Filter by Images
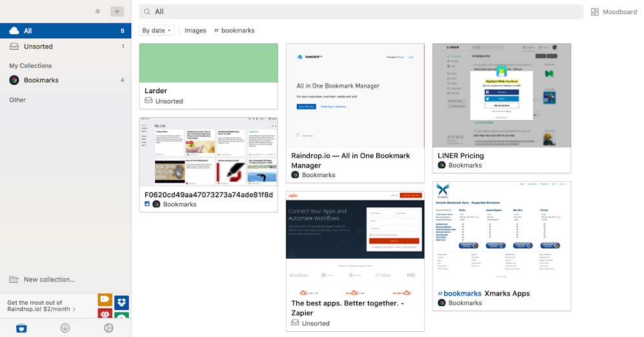The width and height of the screenshot is (644, 337). [195, 30]
